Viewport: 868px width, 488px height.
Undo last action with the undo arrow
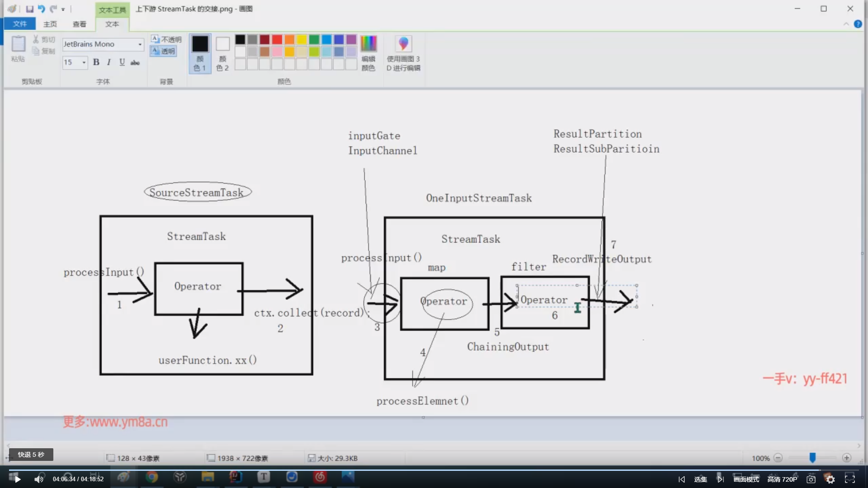[x=41, y=9]
